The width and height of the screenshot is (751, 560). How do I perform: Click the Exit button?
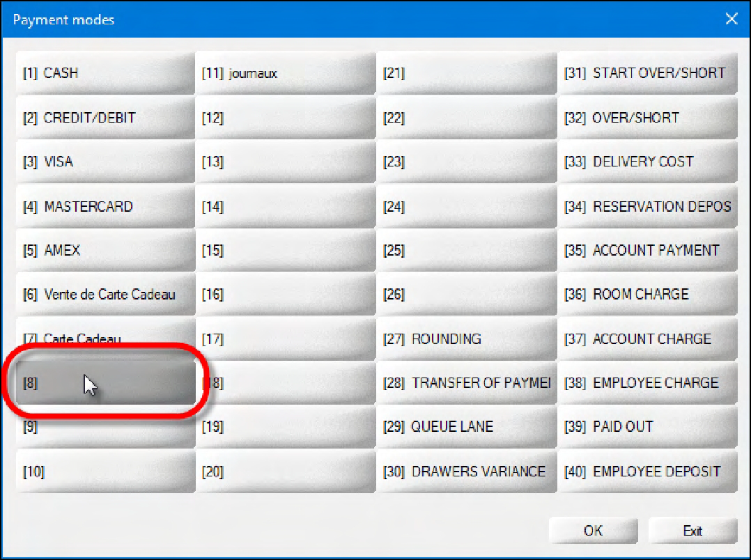pos(692,531)
